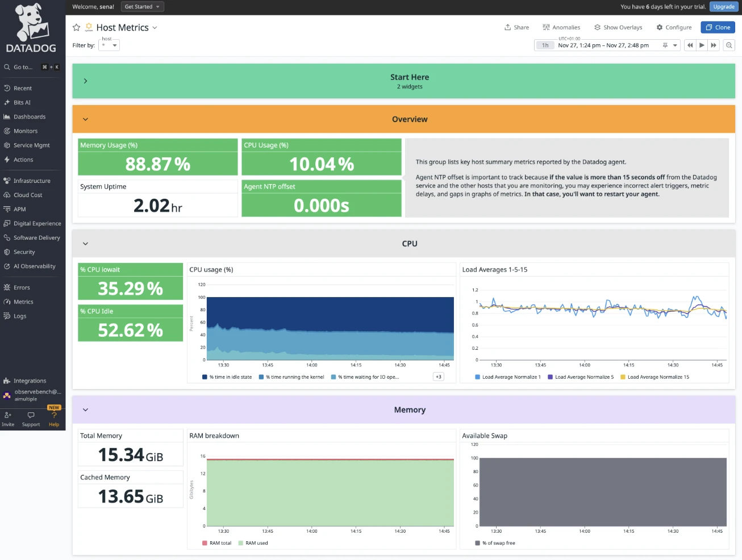
Task: Click the Datadog logo
Action: point(31,28)
